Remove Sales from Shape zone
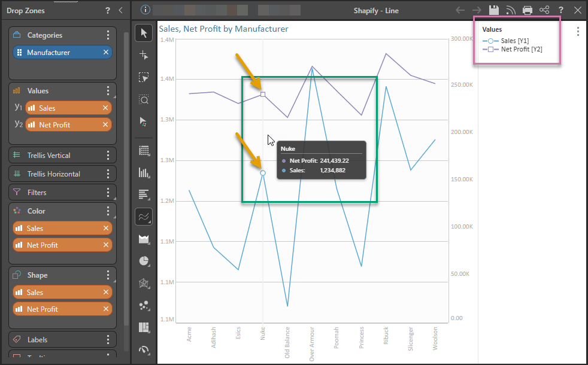Viewport: 588px width, 365px height. 106,293
